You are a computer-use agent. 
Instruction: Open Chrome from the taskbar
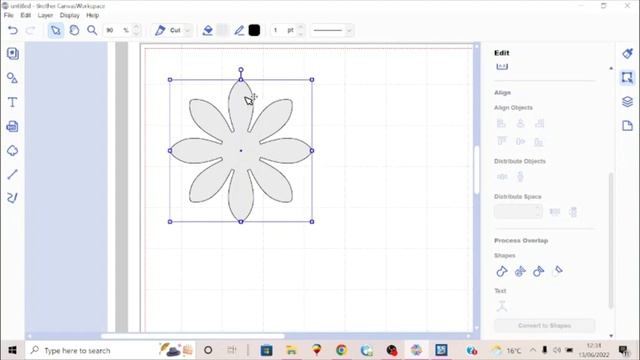[x=341, y=350]
